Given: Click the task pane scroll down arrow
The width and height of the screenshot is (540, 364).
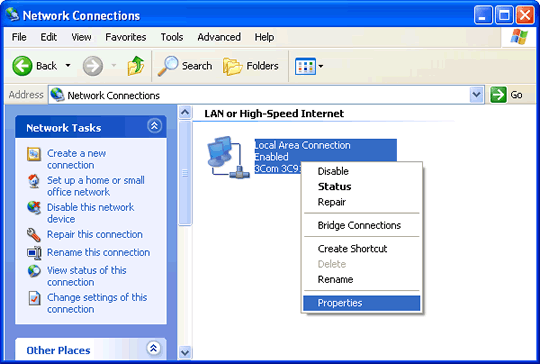Looking at the screenshot, I should (x=185, y=352).
